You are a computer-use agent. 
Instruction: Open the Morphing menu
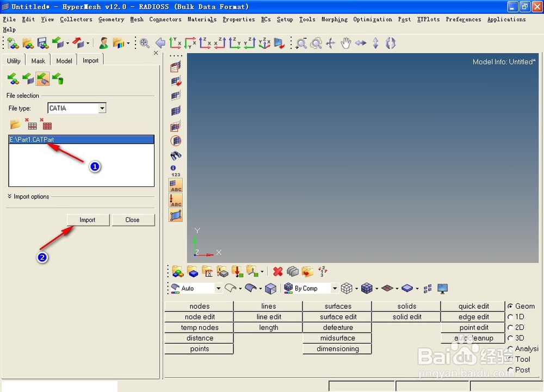tap(334, 20)
